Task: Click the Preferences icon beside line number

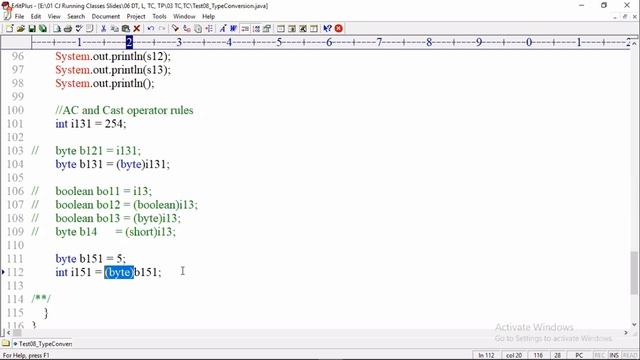Action: point(267,29)
